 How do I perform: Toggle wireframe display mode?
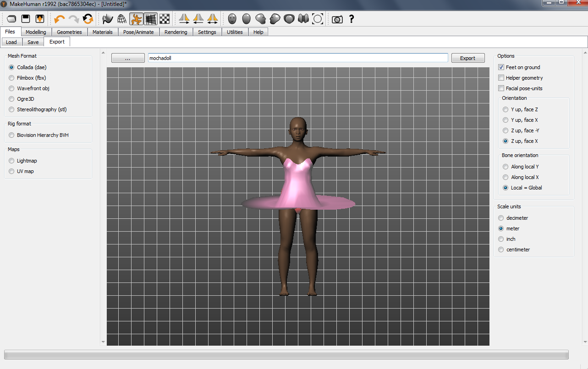click(122, 19)
